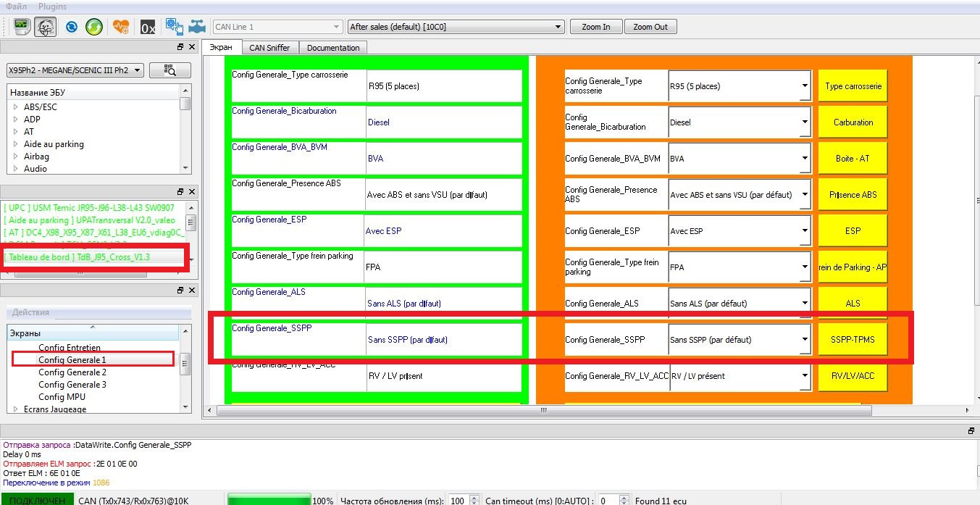Click the yellow ALS button
Viewport: 980px width, 505px height.
pyautogui.click(x=853, y=304)
